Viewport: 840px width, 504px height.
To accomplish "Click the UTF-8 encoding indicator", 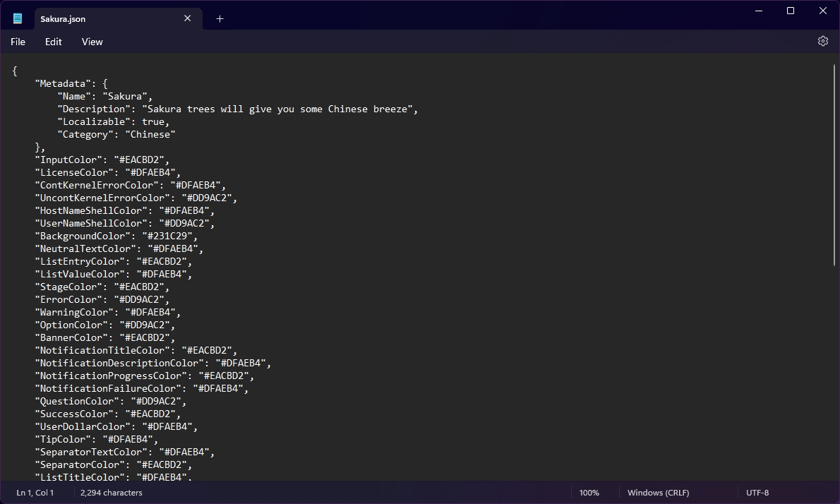I will (757, 493).
